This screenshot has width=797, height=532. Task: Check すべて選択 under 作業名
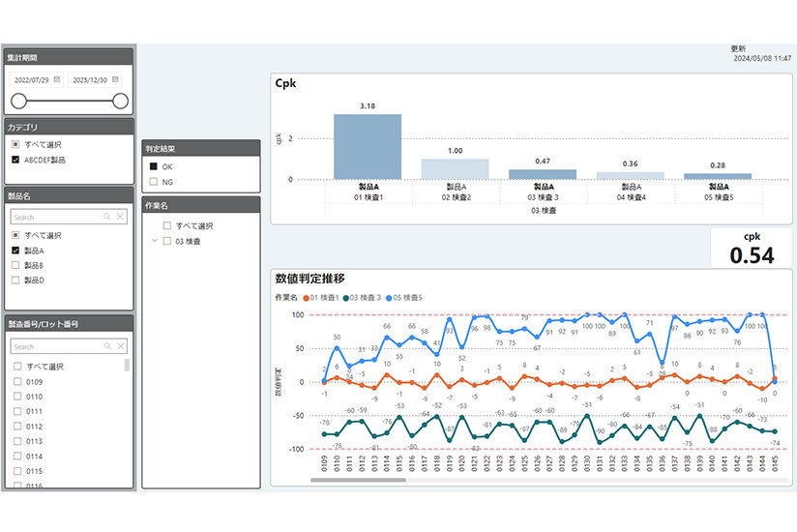tap(166, 225)
